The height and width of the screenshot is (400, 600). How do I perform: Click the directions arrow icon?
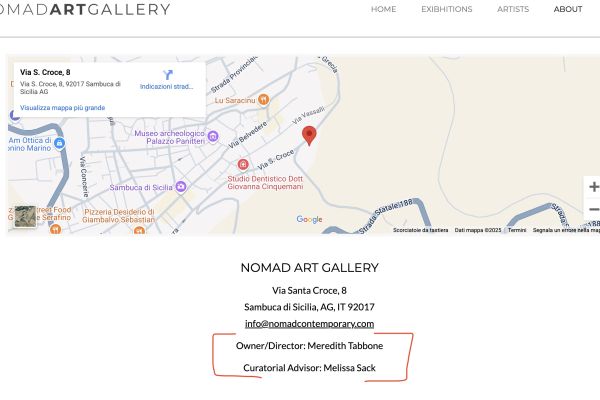(x=168, y=74)
